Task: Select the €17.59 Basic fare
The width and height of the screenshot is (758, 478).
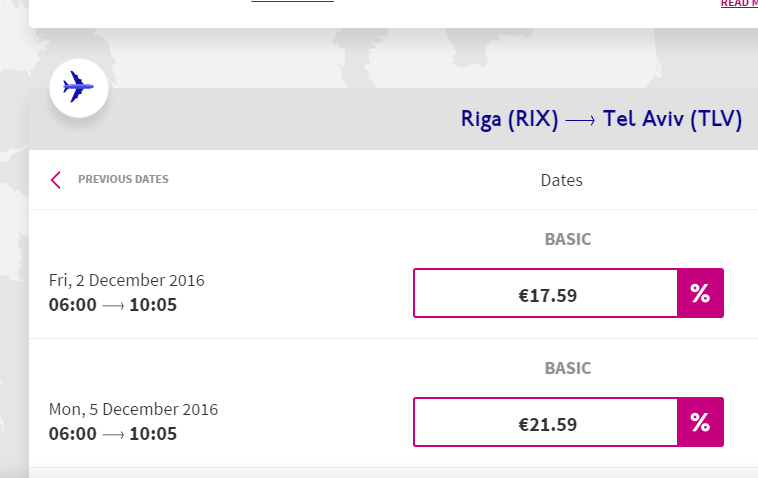Action: (546, 294)
